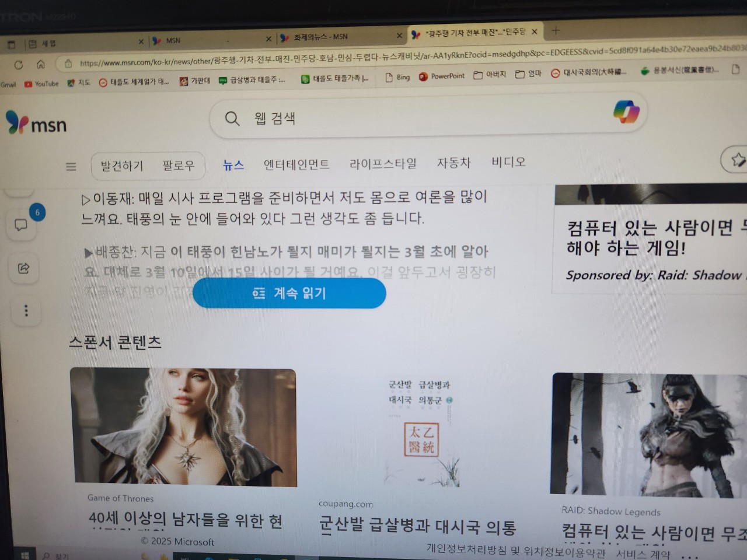
Task: Close the '화제의뉴스 - MSN' tab
Action: click(399, 36)
